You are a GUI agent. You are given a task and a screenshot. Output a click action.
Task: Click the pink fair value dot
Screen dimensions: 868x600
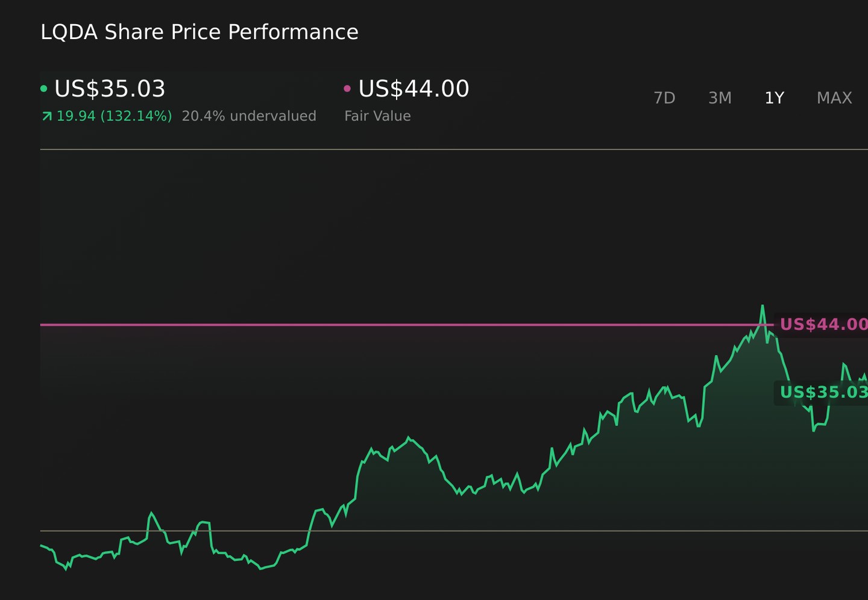pyautogui.click(x=347, y=89)
